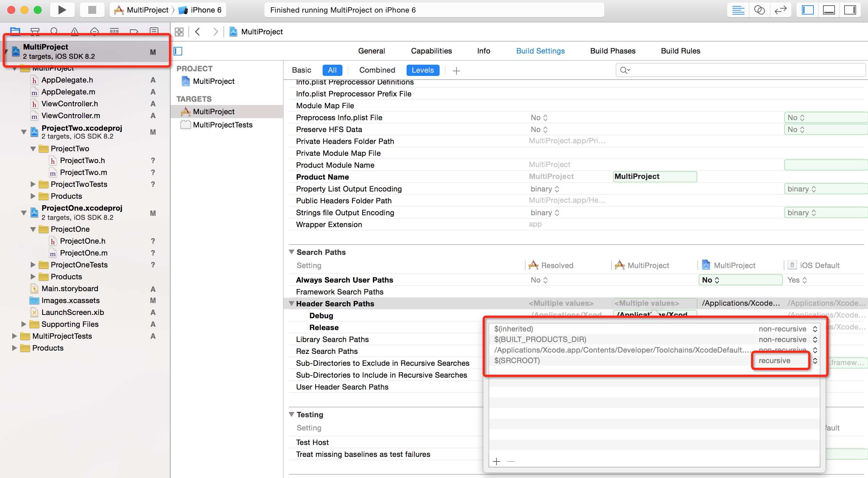Toggle the Navigator pane visibility
This screenshot has width=868, height=478.
point(808,10)
